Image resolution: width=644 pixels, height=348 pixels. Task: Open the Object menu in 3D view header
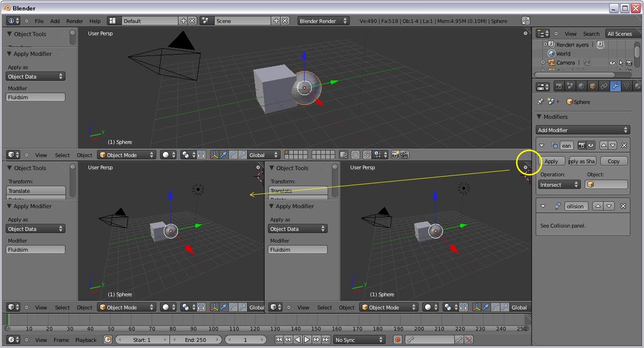tap(84, 155)
